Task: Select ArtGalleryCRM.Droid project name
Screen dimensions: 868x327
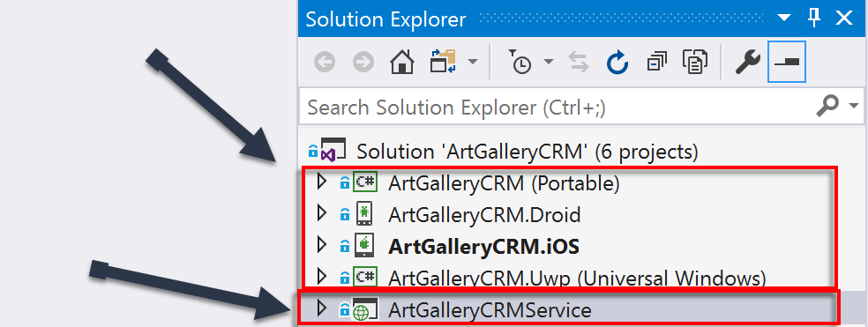Action: click(x=484, y=215)
